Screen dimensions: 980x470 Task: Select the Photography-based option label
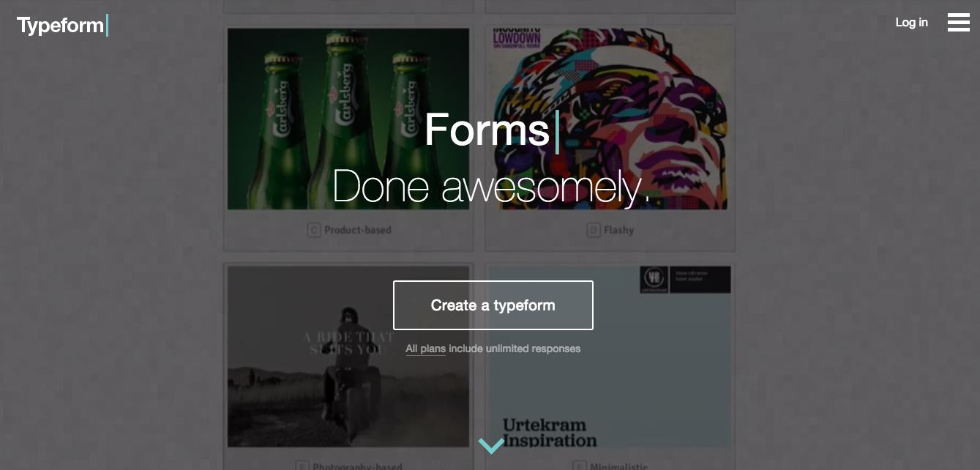point(356,466)
